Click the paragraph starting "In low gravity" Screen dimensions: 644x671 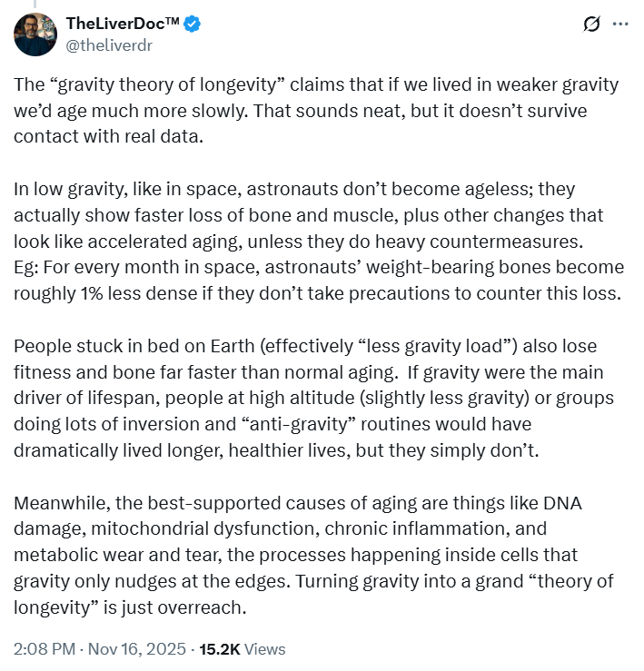point(291,215)
